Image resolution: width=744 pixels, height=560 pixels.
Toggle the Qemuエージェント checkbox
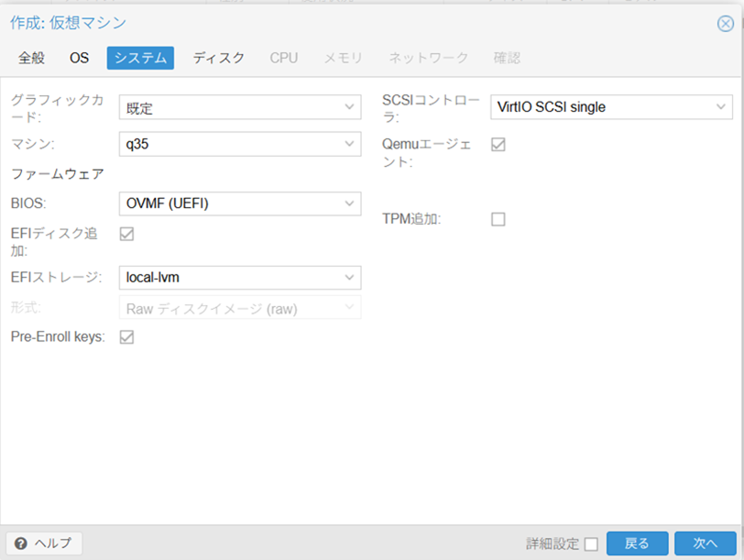pos(498,144)
